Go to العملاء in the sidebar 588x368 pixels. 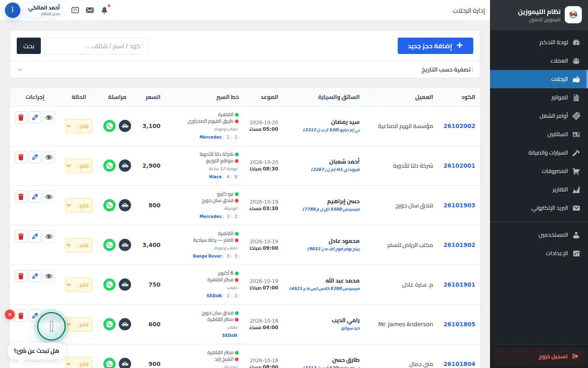[539, 61]
